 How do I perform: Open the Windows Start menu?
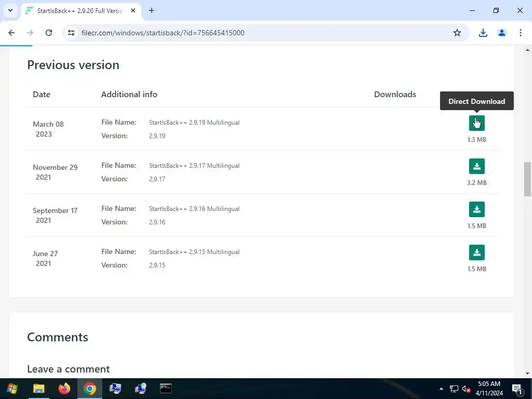click(12, 389)
